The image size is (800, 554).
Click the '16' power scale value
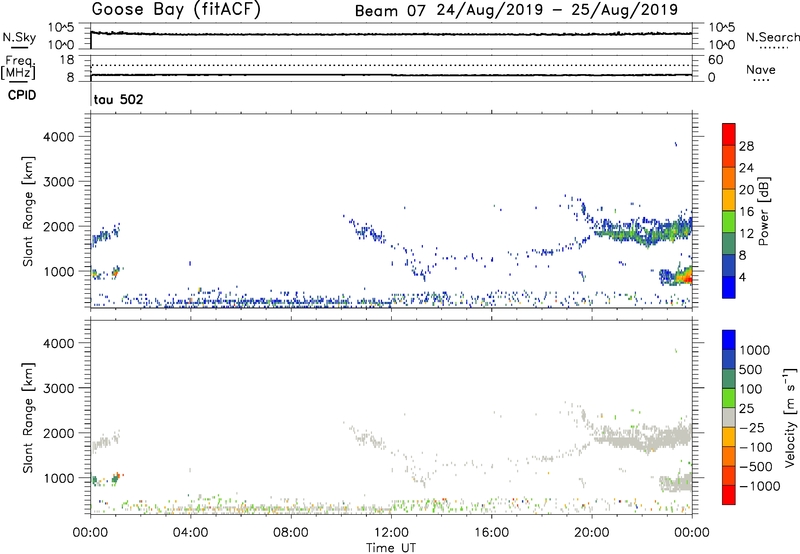tap(746, 212)
